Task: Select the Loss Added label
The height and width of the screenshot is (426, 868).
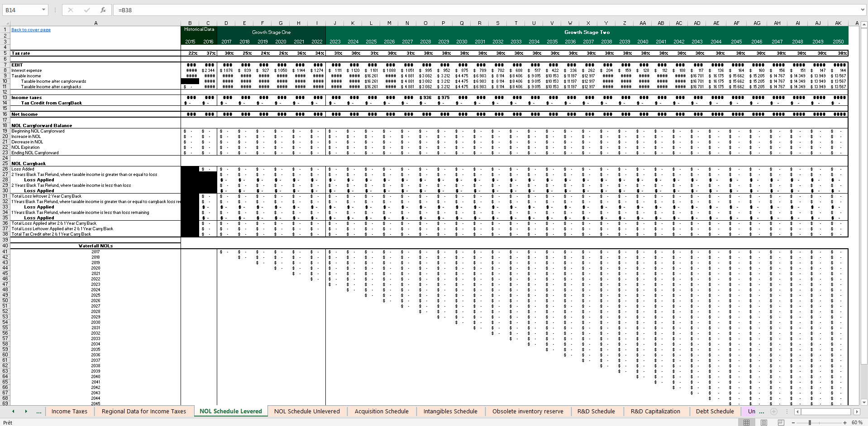Action: [x=23, y=169]
